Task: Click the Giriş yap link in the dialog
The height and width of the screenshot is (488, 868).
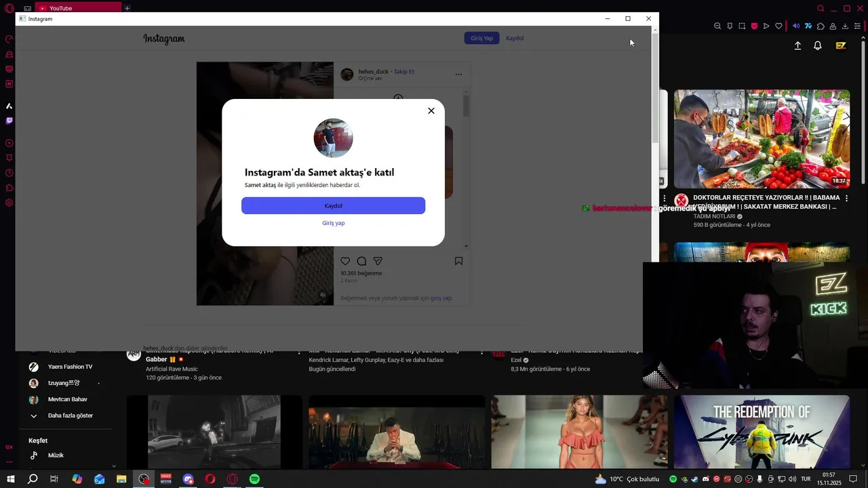Action: (333, 223)
